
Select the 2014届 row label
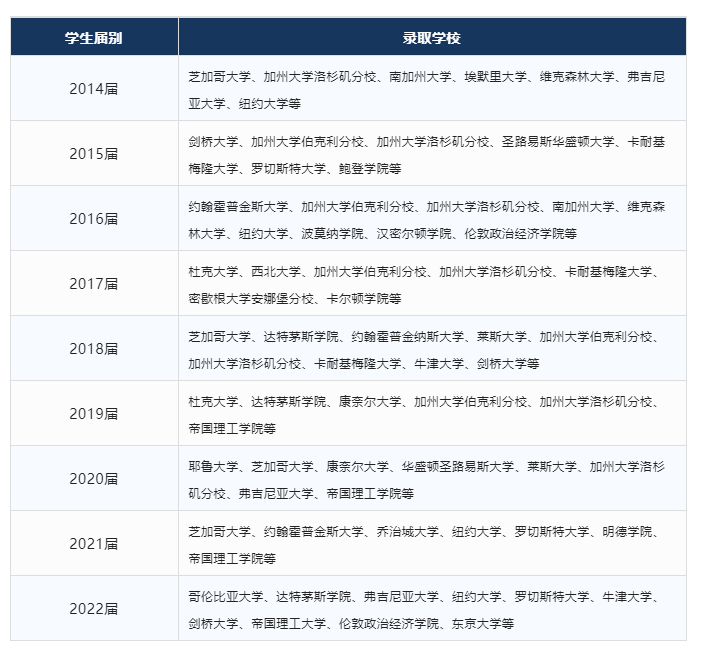[x=94, y=89]
